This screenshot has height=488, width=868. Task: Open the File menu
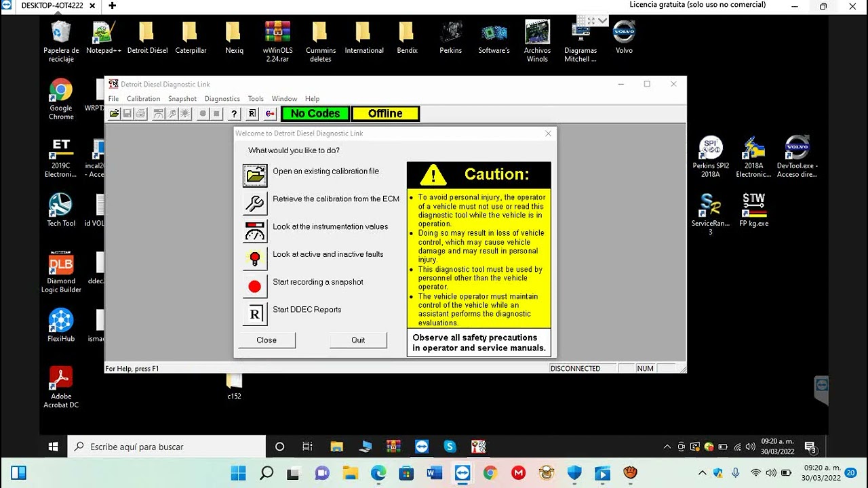pyautogui.click(x=113, y=99)
